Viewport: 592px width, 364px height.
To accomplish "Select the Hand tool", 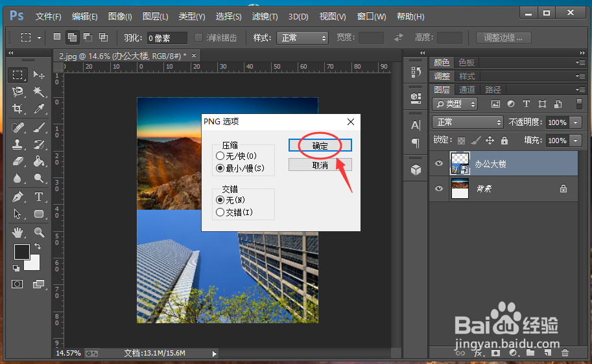I will [18, 232].
